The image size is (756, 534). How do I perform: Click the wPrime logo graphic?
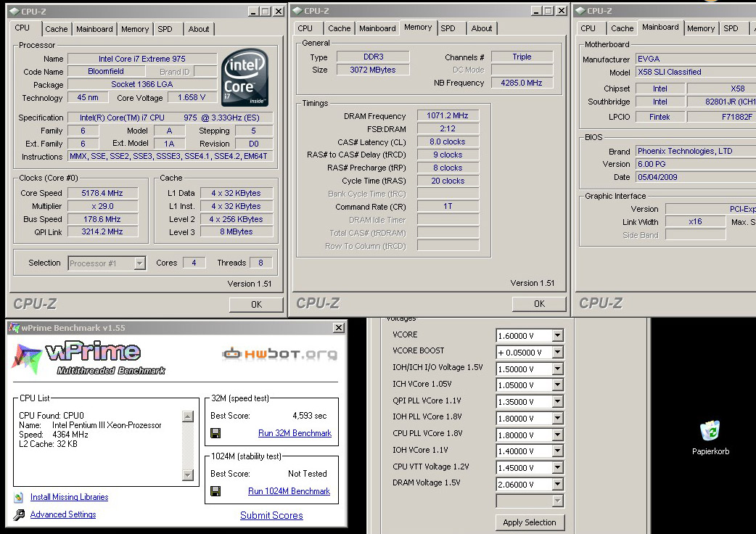(x=89, y=358)
